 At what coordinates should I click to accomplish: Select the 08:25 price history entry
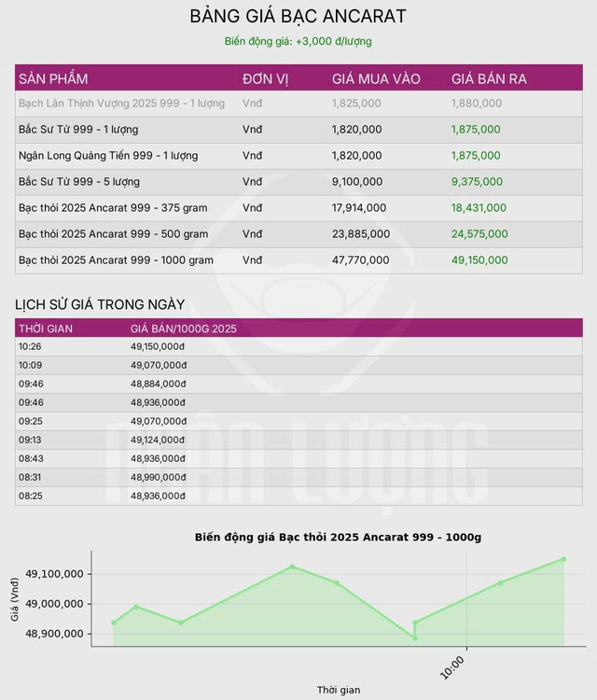pyautogui.click(x=30, y=496)
